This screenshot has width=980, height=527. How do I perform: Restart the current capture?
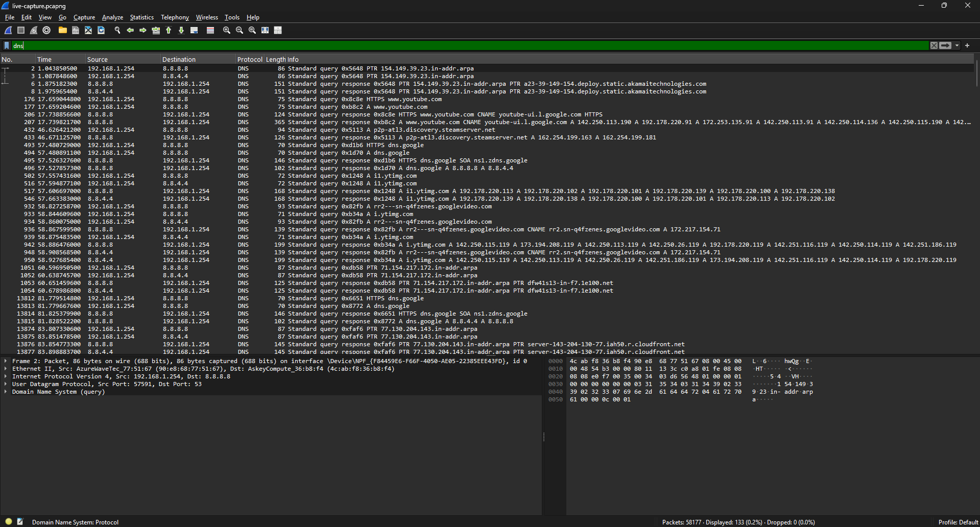[x=33, y=30]
